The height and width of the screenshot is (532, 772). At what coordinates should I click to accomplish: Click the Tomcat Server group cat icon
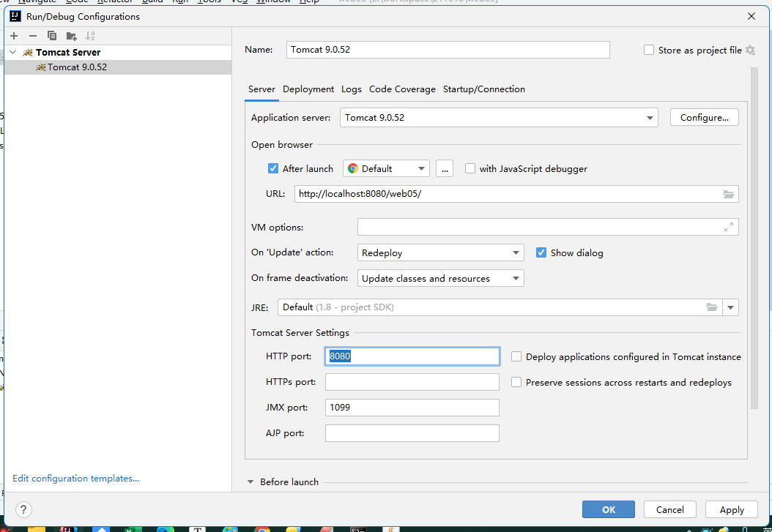(28, 53)
